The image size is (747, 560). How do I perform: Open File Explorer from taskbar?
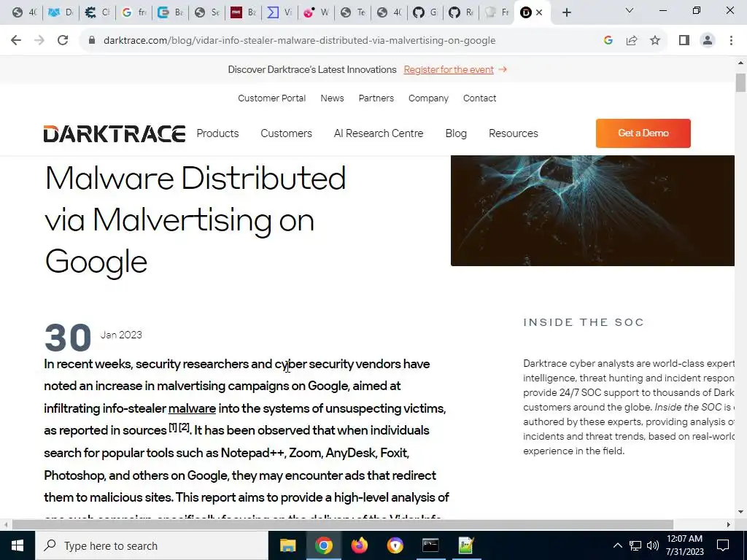[287, 545]
